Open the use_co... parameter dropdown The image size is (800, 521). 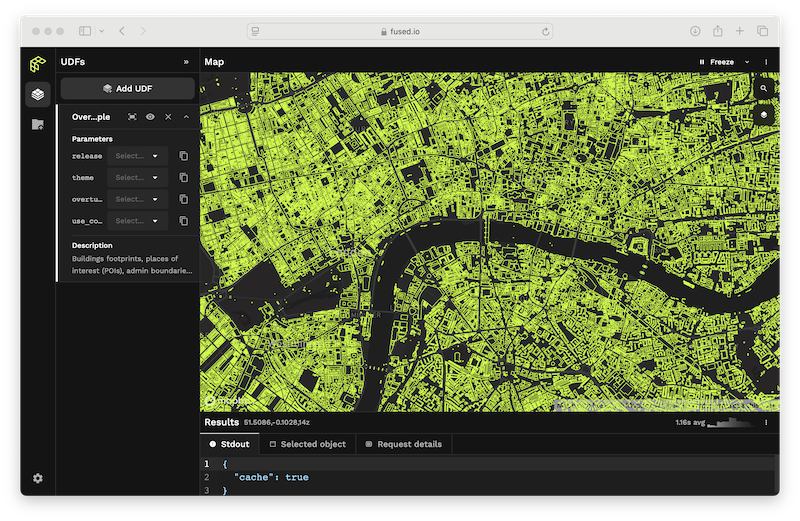137,221
